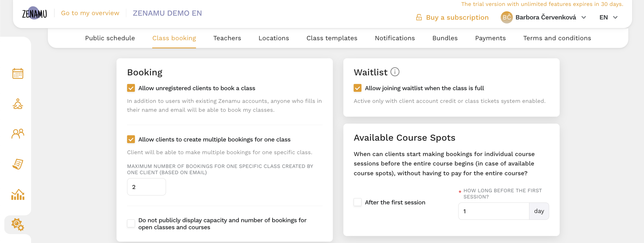
Task: Open the clients sidebar icon
Action: tap(18, 134)
